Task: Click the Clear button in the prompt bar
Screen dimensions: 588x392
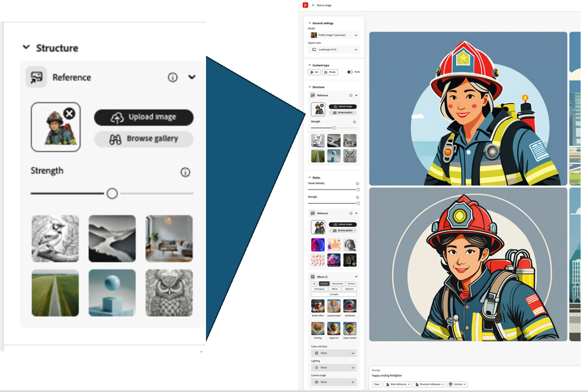Action: pyautogui.click(x=377, y=384)
